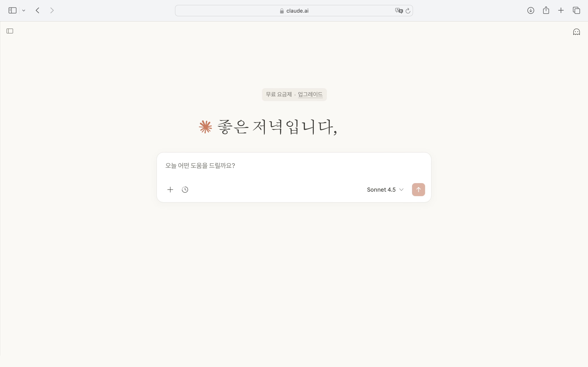Open the Share icon in toolbar
Screen dimensions: 588x367
click(x=546, y=10)
